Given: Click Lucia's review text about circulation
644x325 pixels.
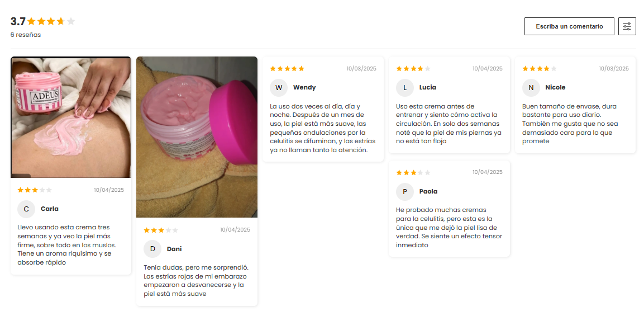Looking at the screenshot, I should point(449,124).
